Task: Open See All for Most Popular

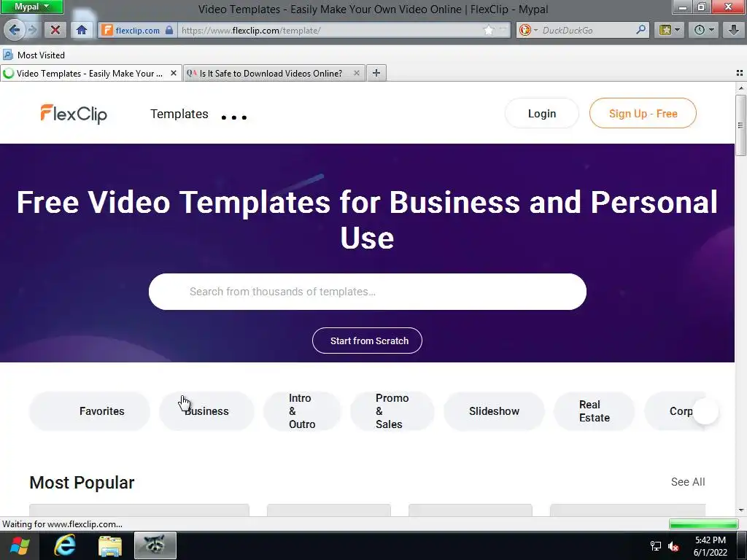Action: pyautogui.click(x=688, y=482)
